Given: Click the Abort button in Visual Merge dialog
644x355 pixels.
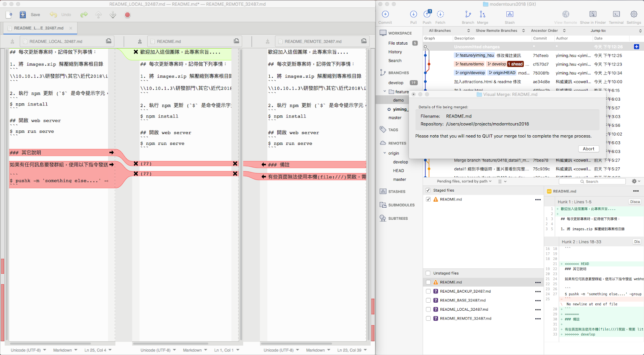Looking at the screenshot, I should [x=588, y=149].
